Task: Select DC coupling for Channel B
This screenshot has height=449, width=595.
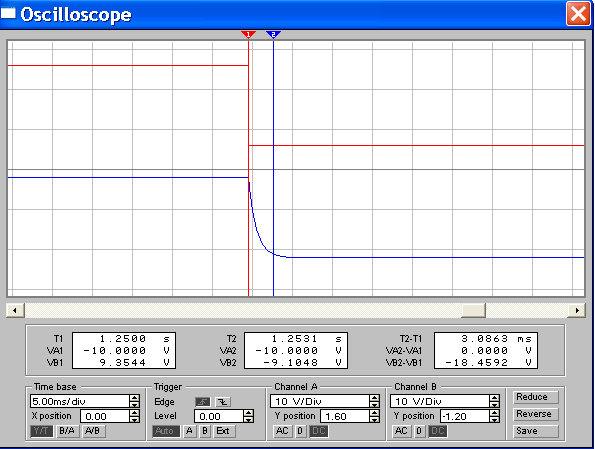Action: [x=438, y=431]
